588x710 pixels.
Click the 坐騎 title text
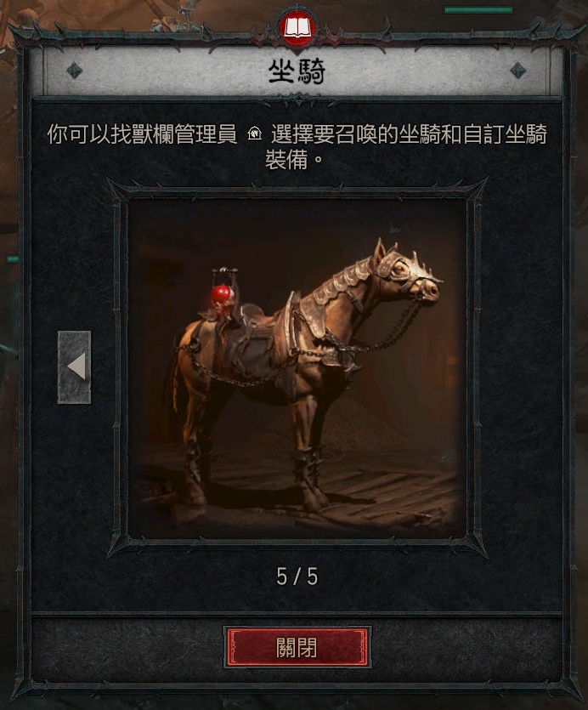[297, 71]
